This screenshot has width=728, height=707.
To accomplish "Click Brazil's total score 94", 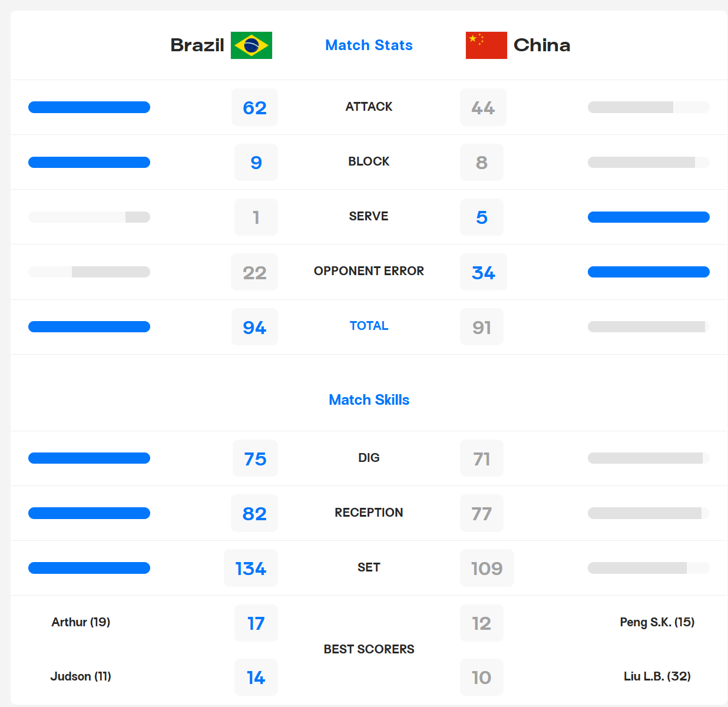I will [x=254, y=327].
